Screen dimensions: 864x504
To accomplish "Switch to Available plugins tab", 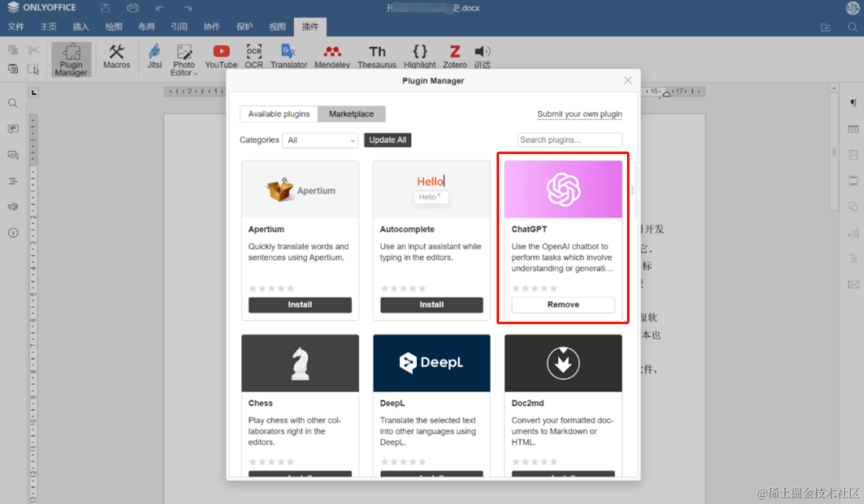I will 279,114.
